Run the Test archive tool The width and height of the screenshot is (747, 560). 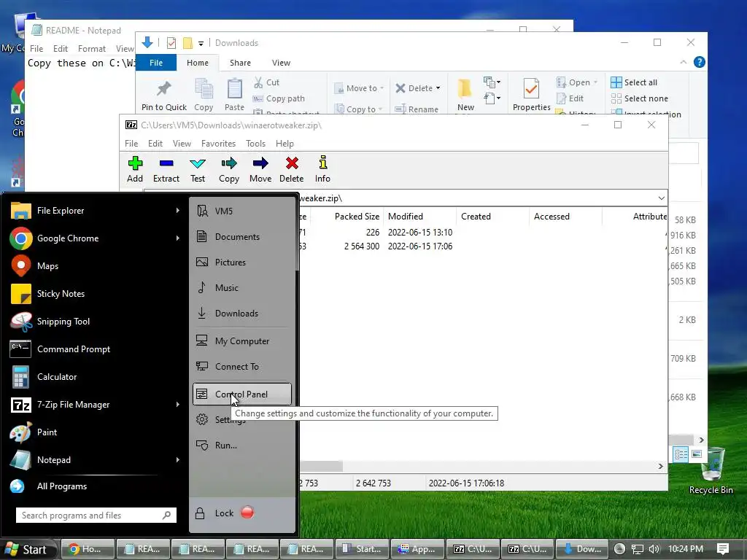point(198,169)
